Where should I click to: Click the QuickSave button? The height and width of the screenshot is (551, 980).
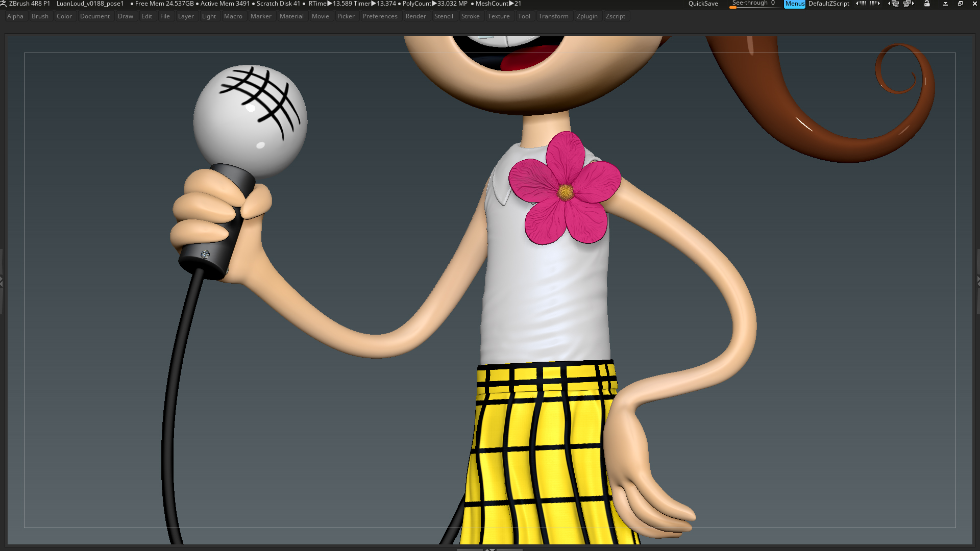click(703, 4)
